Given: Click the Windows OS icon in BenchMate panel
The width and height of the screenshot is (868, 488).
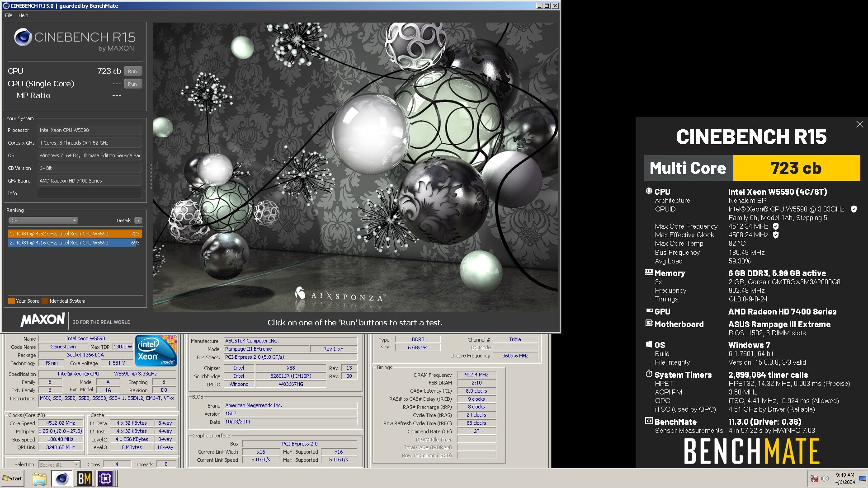Looking at the screenshot, I should click(649, 344).
